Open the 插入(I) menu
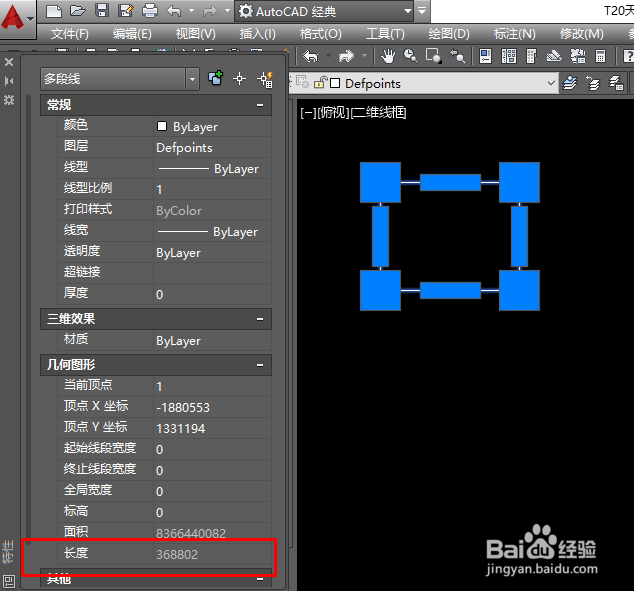 (258, 34)
